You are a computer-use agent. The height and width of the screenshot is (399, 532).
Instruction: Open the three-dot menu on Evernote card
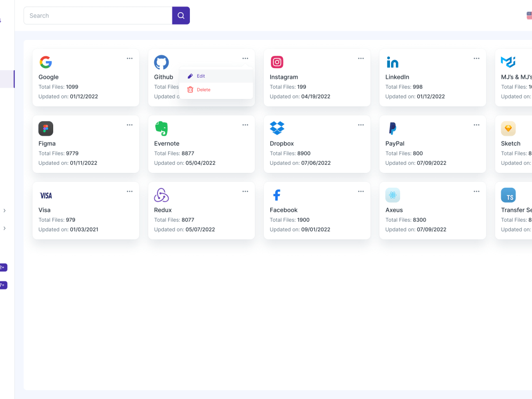245,125
